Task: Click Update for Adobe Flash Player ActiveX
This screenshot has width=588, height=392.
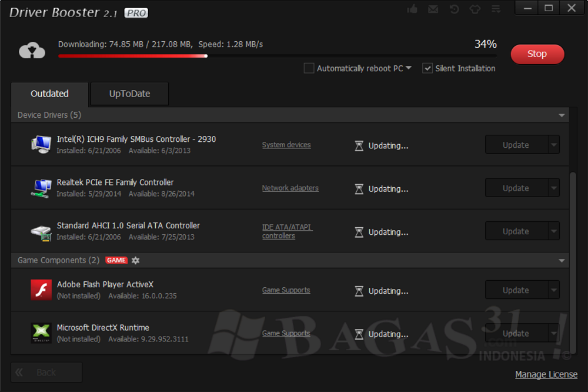Action: coord(517,290)
